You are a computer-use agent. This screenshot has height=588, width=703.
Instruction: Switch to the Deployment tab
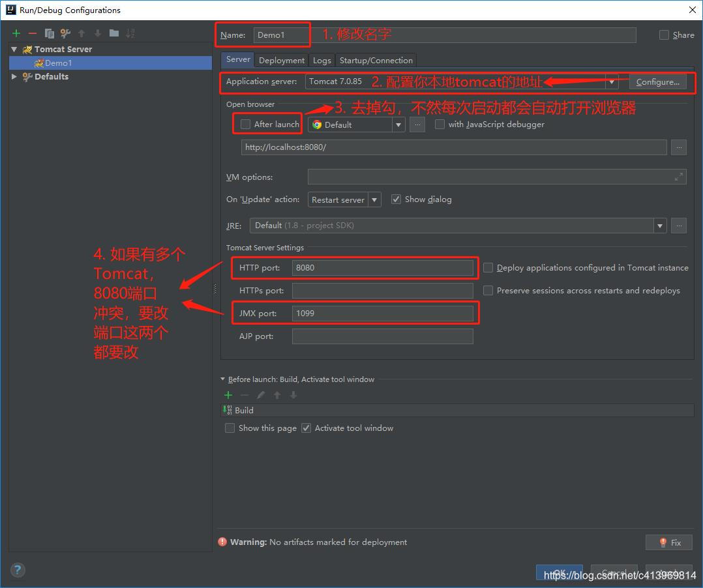point(282,61)
